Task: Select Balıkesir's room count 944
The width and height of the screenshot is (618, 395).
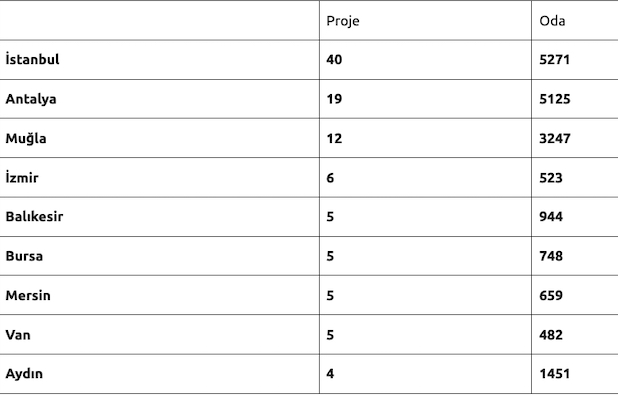Action: pos(551,216)
